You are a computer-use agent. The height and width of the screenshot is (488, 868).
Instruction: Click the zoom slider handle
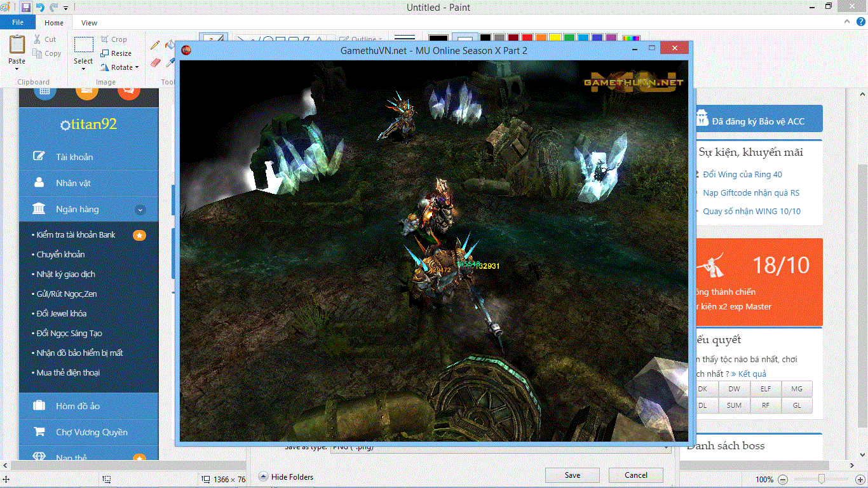[822, 479]
